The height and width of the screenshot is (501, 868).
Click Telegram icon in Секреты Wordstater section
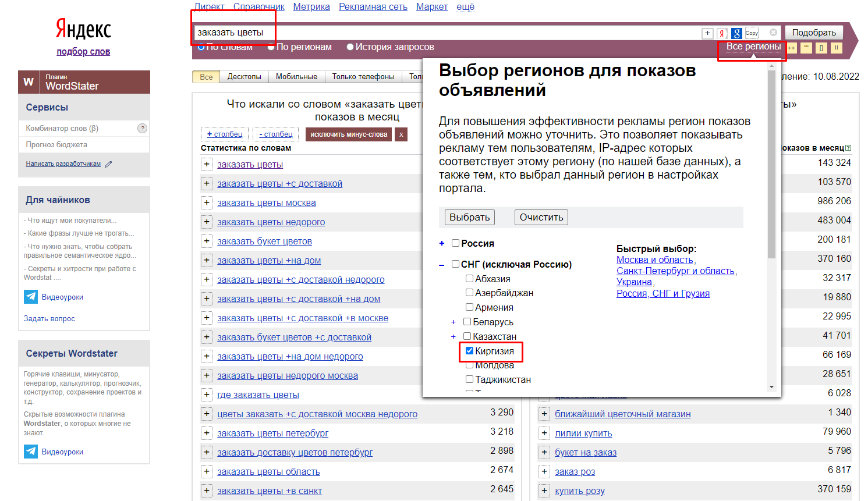[x=31, y=452]
